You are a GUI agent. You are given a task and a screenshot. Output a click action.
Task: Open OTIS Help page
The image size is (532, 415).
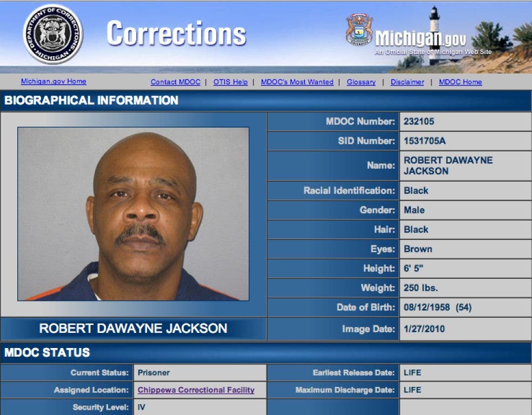[230, 82]
